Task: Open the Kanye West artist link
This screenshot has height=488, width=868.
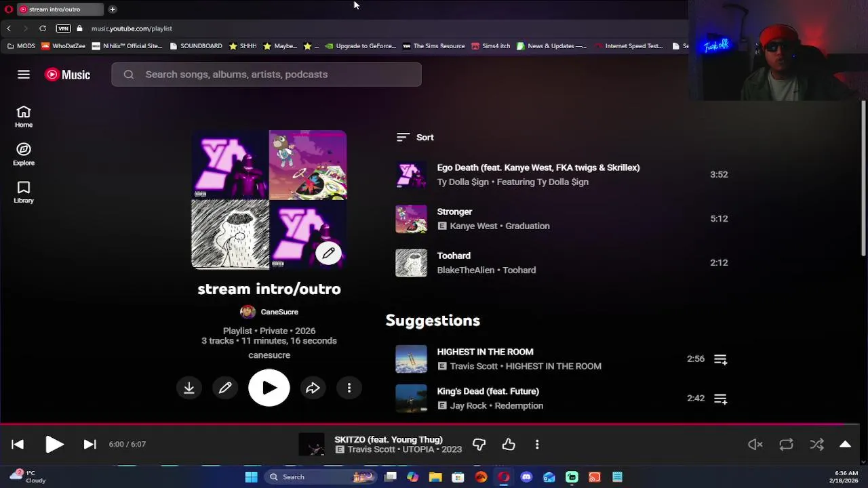Action: [473, 226]
